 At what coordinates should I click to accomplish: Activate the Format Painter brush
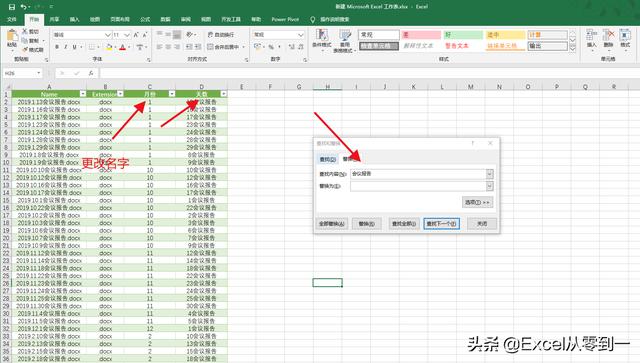point(25,49)
